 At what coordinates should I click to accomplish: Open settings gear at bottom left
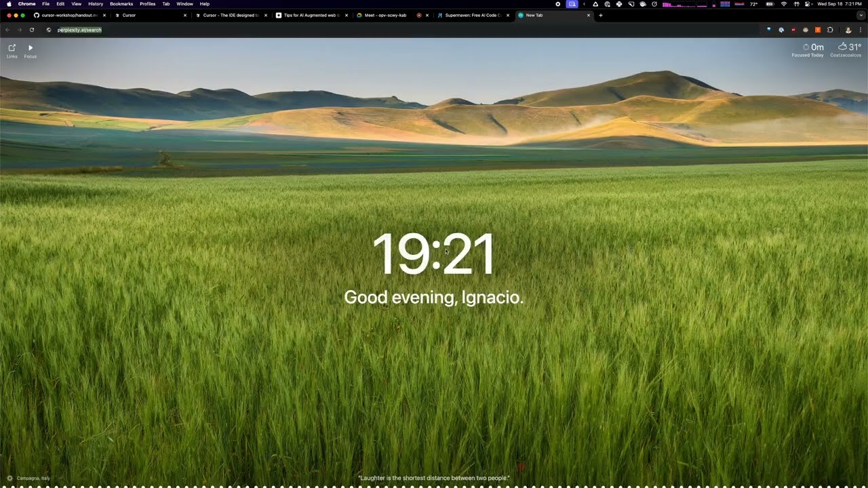tap(9, 479)
